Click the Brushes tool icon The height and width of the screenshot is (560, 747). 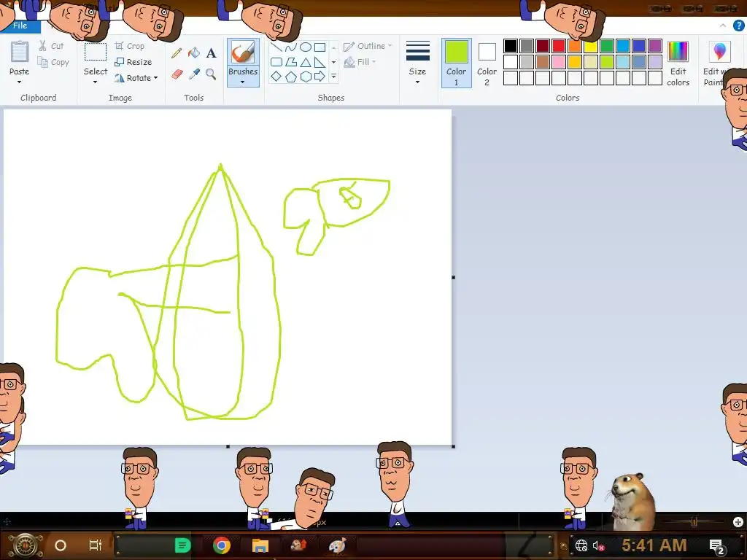pos(243,52)
